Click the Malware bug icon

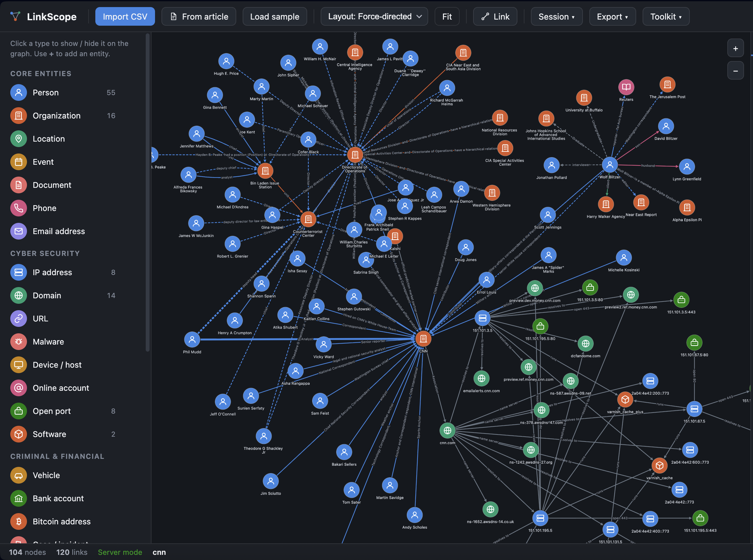pyautogui.click(x=19, y=342)
